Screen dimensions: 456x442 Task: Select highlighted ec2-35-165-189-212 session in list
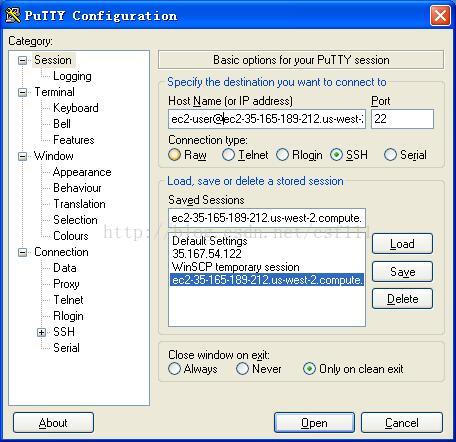point(267,280)
